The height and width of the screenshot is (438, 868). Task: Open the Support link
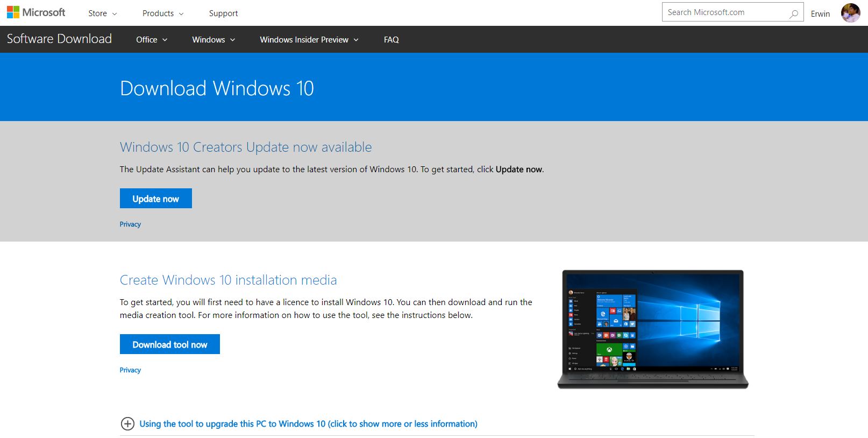pyautogui.click(x=223, y=13)
